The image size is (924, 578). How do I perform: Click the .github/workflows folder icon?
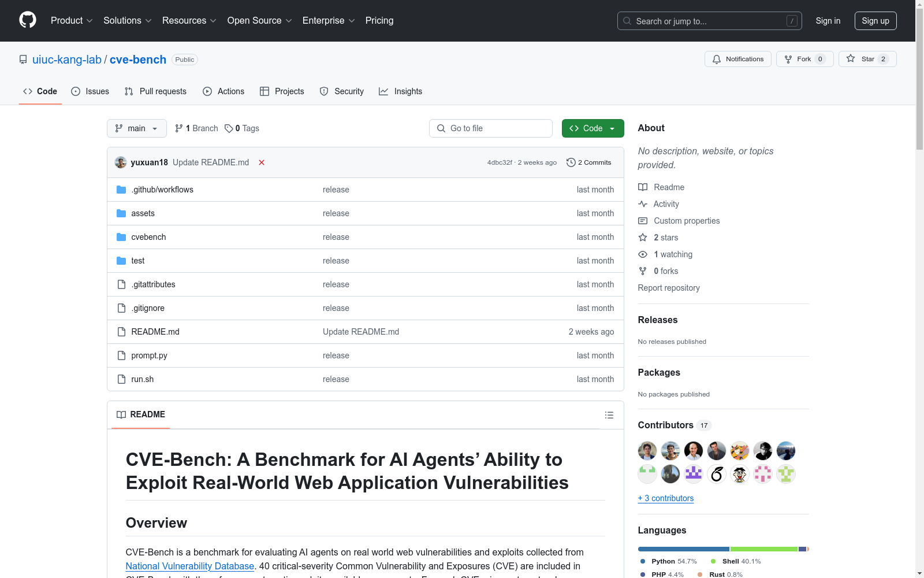tap(121, 190)
